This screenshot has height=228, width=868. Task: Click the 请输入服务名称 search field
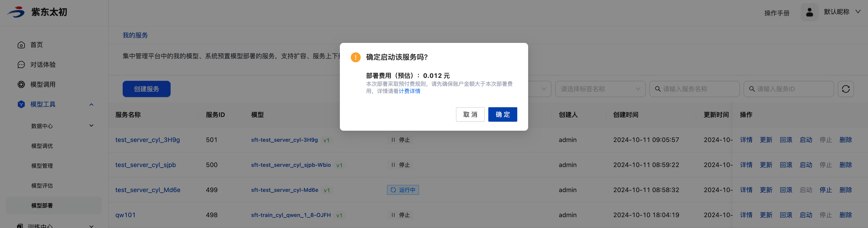(x=697, y=89)
